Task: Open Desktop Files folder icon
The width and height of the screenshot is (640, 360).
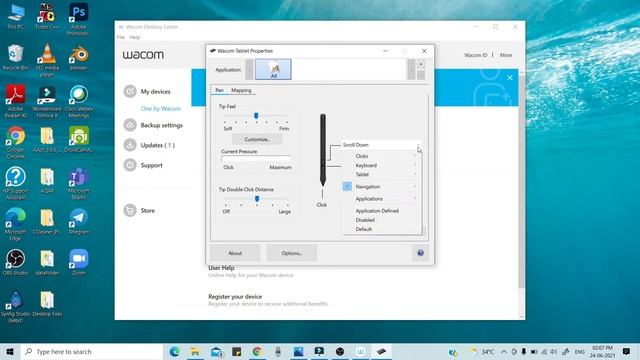Action: click(47, 304)
